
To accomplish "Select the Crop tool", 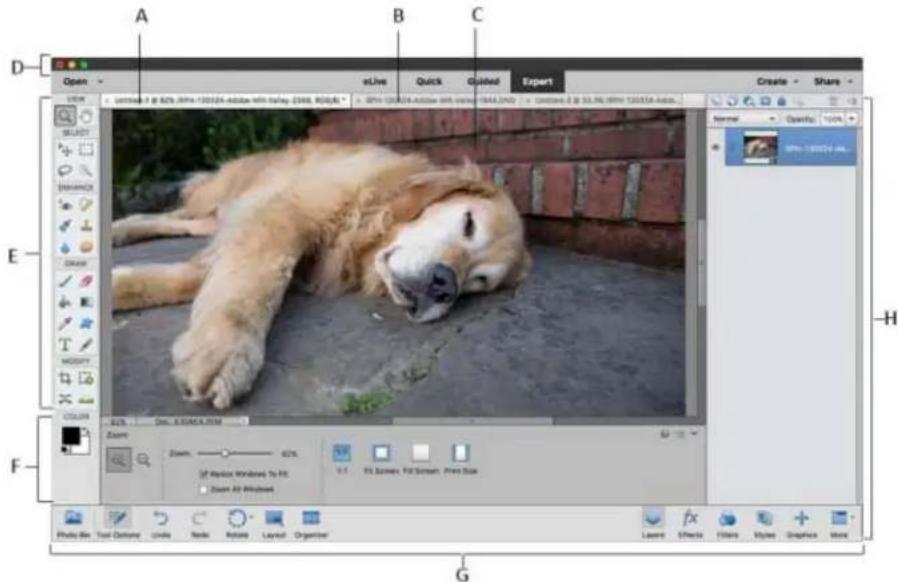I will [x=63, y=375].
